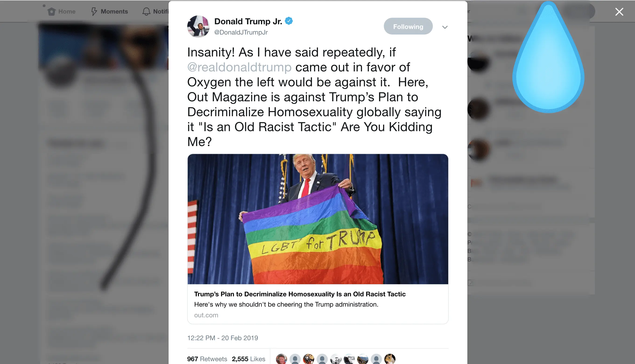View the 2,555 Likes list

pyautogui.click(x=249, y=359)
